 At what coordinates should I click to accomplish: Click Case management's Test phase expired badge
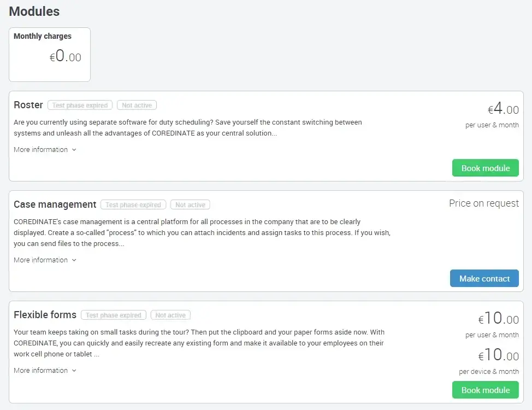[133, 205]
